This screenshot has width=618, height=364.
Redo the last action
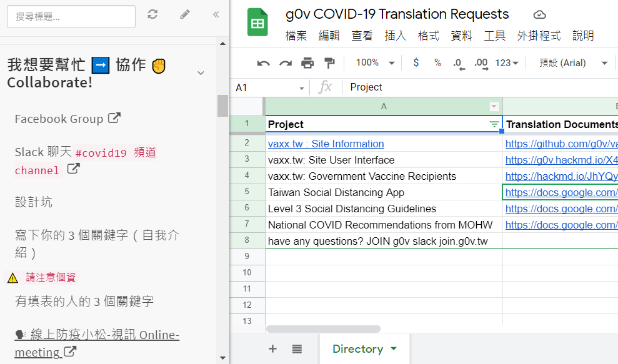pos(286,63)
